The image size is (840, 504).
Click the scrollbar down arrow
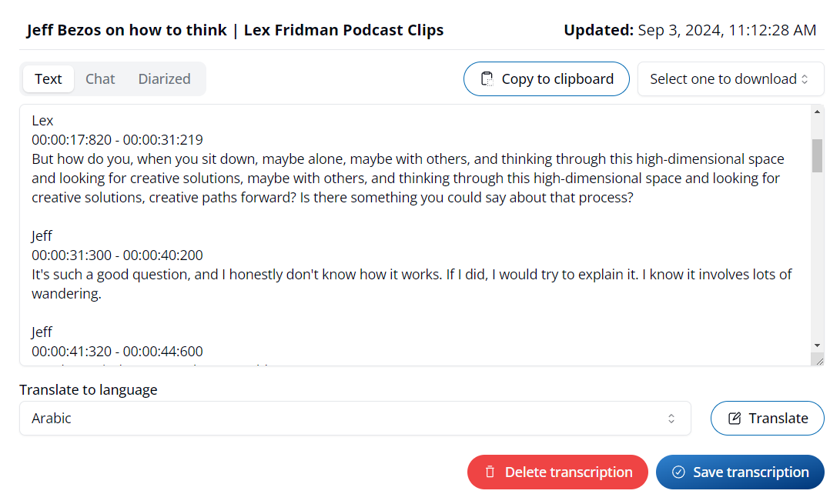818,345
